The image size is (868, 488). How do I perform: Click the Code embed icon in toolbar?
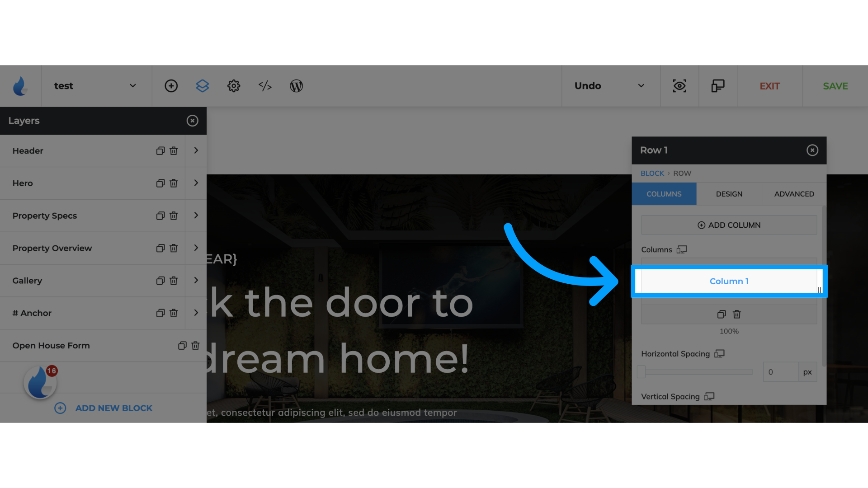click(x=265, y=86)
